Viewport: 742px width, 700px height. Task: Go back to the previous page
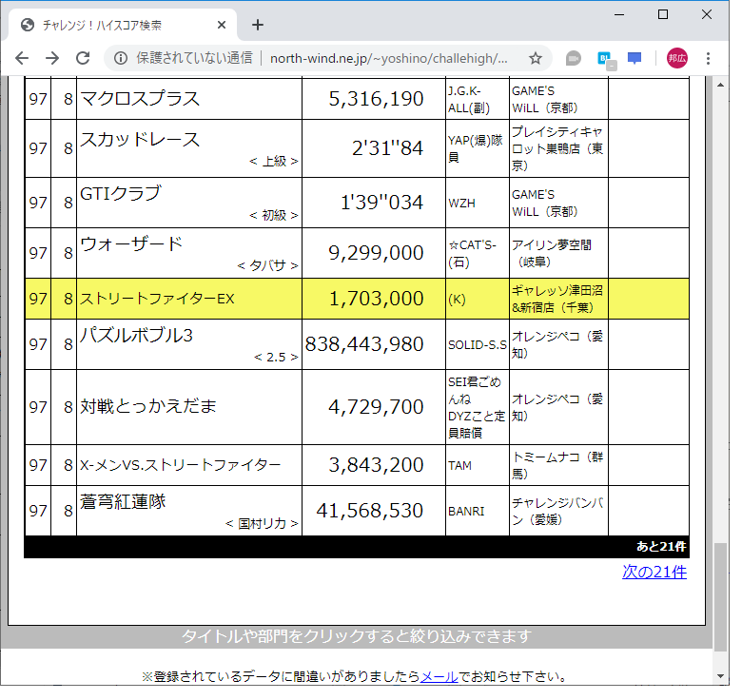22,58
